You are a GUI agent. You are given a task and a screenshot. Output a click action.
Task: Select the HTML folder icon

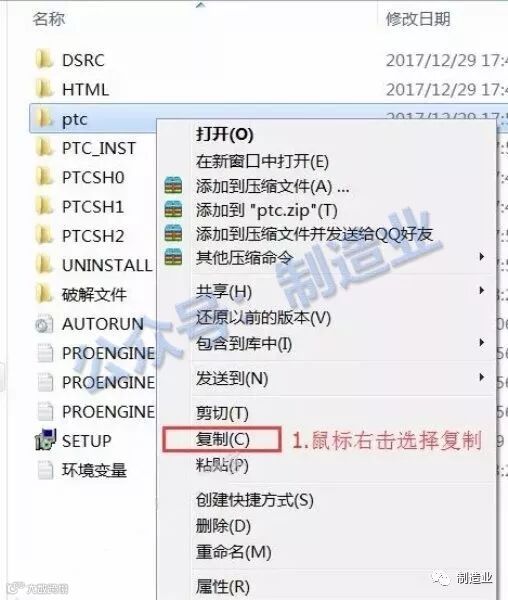tap(44, 89)
